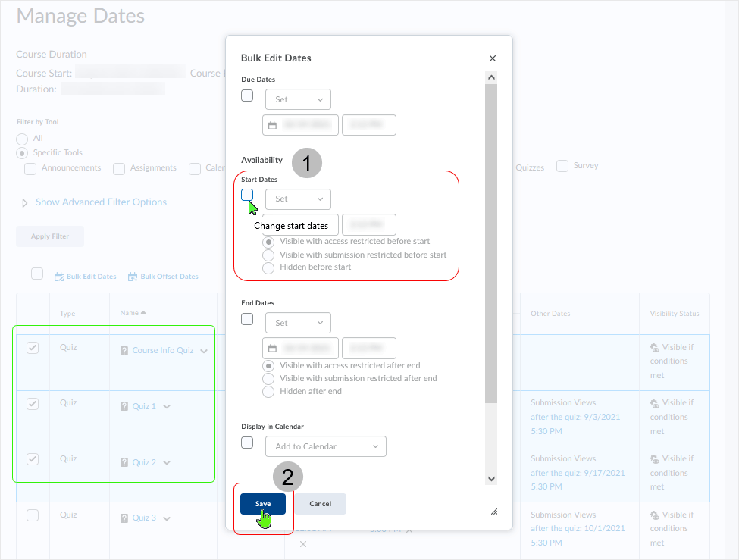Tick the Start Dates checkbox
739x560 pixels.
pos(247,196)
